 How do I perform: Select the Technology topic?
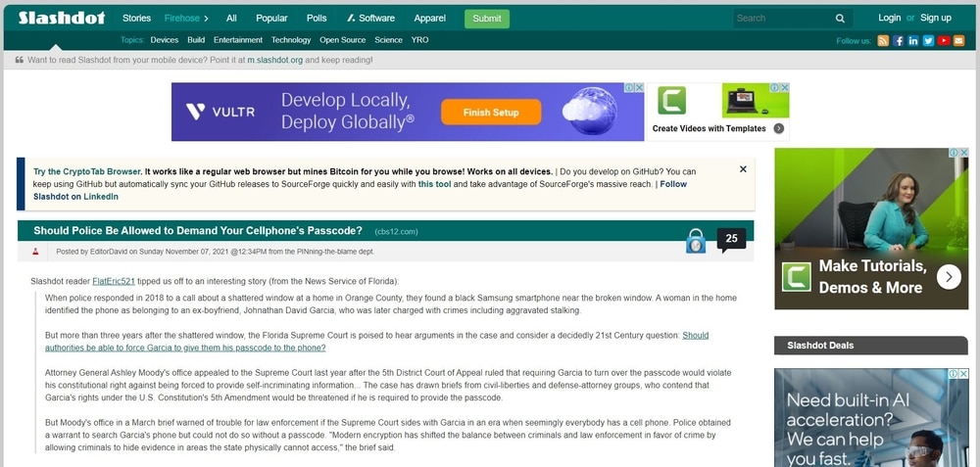point(291,40)
